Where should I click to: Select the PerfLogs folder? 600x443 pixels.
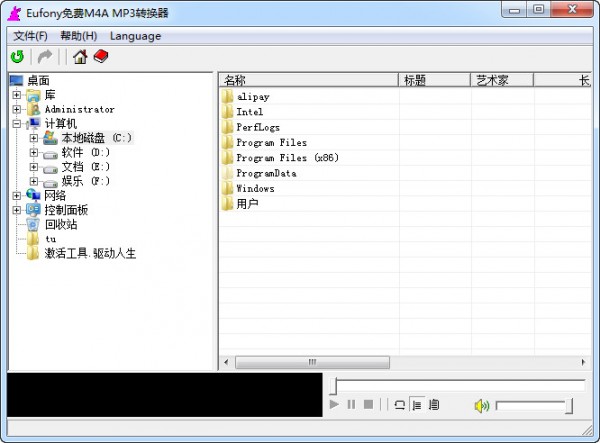coord(258,127)
